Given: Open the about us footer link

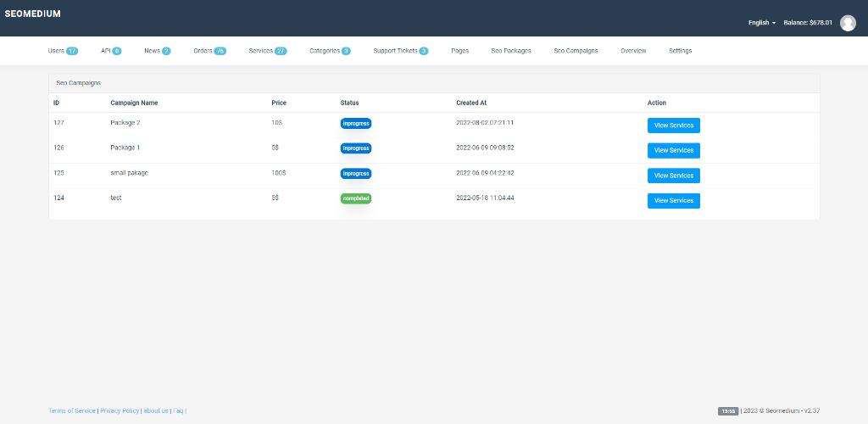Looking at the screenshot, I should click(x=156, y=410).
